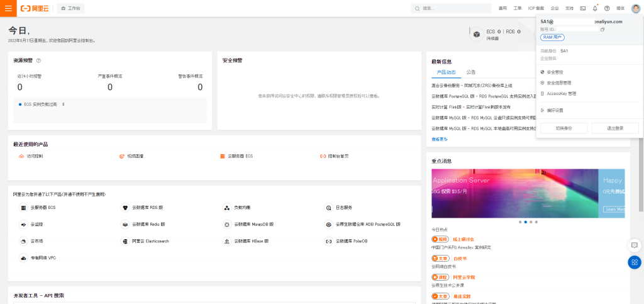Select the first banner carousel dot
The image size is (644, 304).
[520, 222]
